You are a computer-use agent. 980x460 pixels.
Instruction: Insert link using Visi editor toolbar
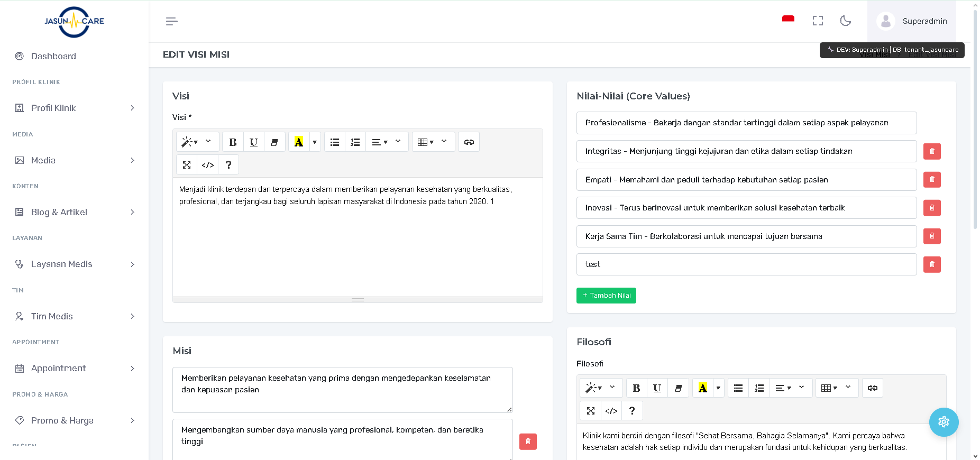pyautogui.click(x=469, y=142)
